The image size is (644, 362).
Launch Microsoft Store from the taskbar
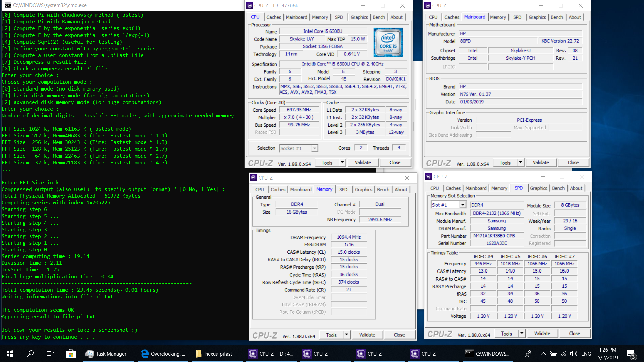(71, 354)
